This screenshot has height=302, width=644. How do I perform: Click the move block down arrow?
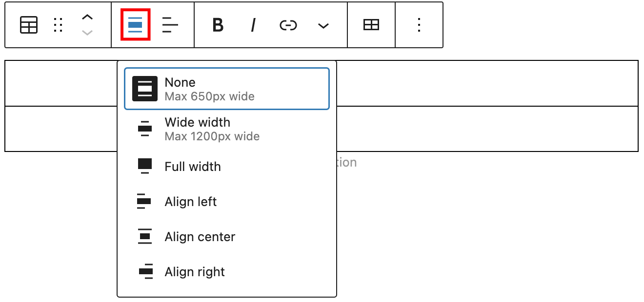[87, 33]
